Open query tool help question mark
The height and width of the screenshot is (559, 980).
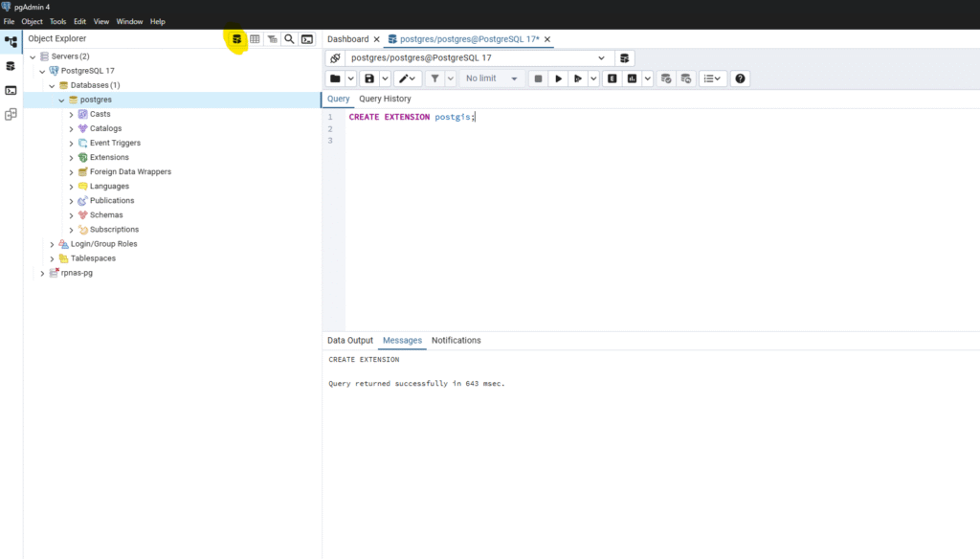(x=740, y=78)
